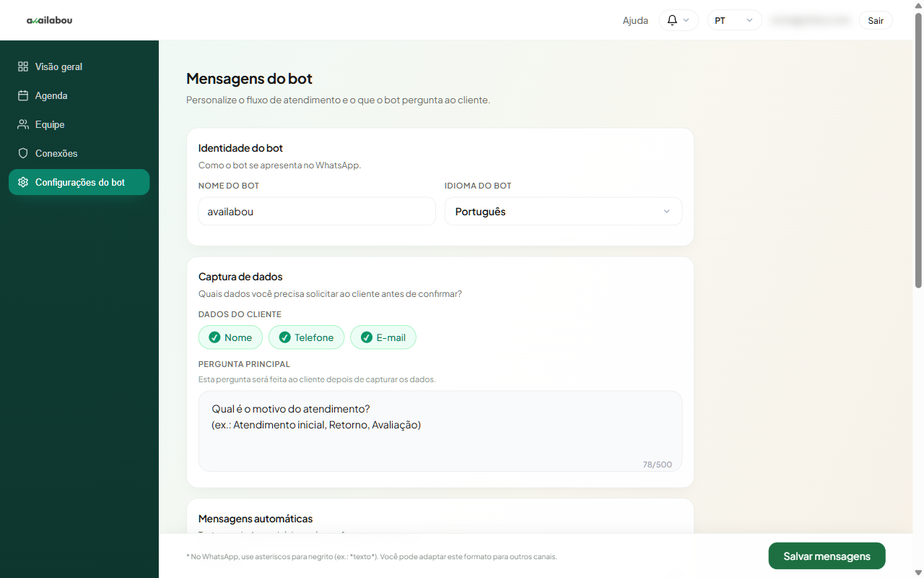Toggle the Telefone data chip

pos(306,337)
